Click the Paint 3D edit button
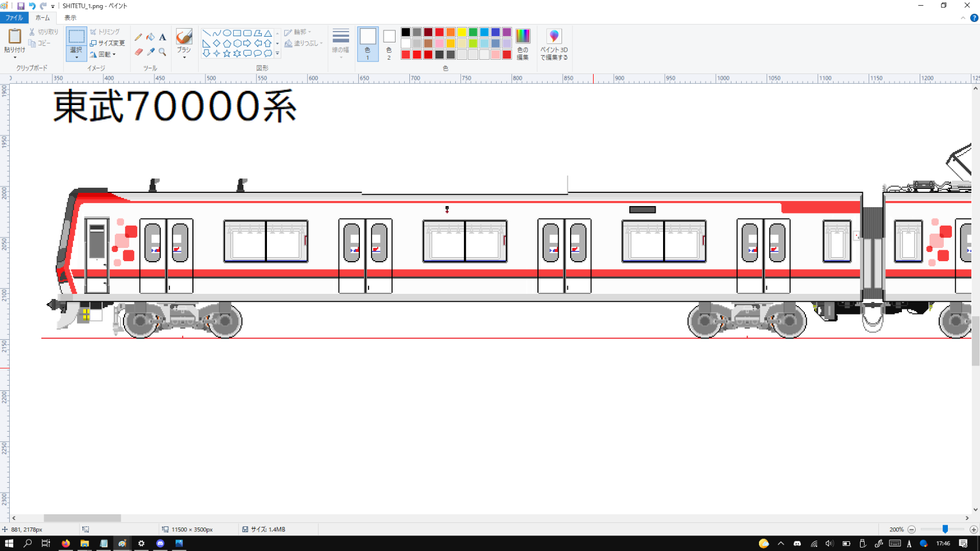Screen dimensions: 980x551 pos(553,44)
